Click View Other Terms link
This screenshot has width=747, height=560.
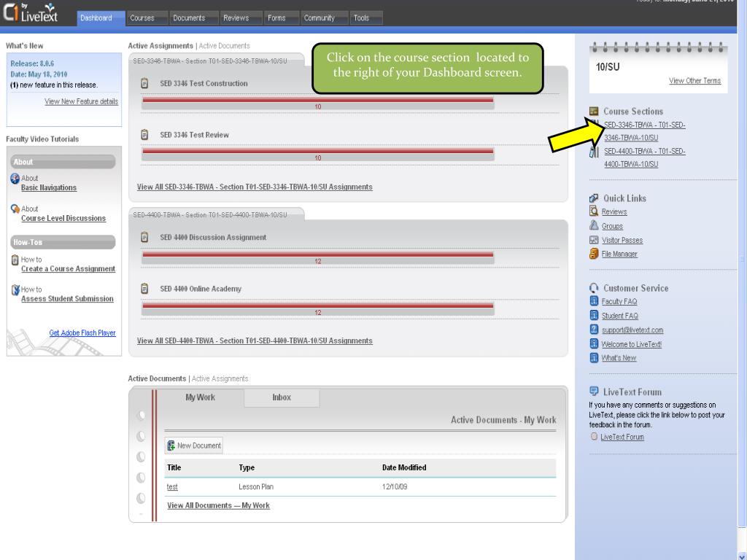coord(694,80)
